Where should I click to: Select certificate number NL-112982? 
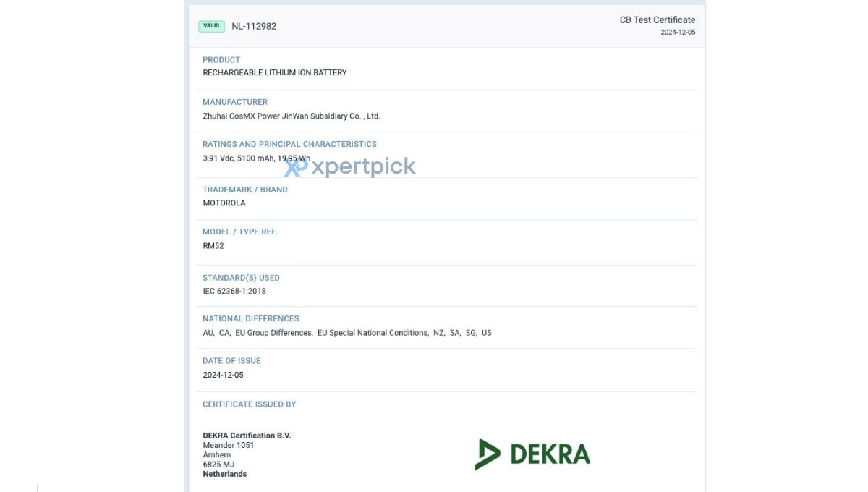(x=254, y=26)
